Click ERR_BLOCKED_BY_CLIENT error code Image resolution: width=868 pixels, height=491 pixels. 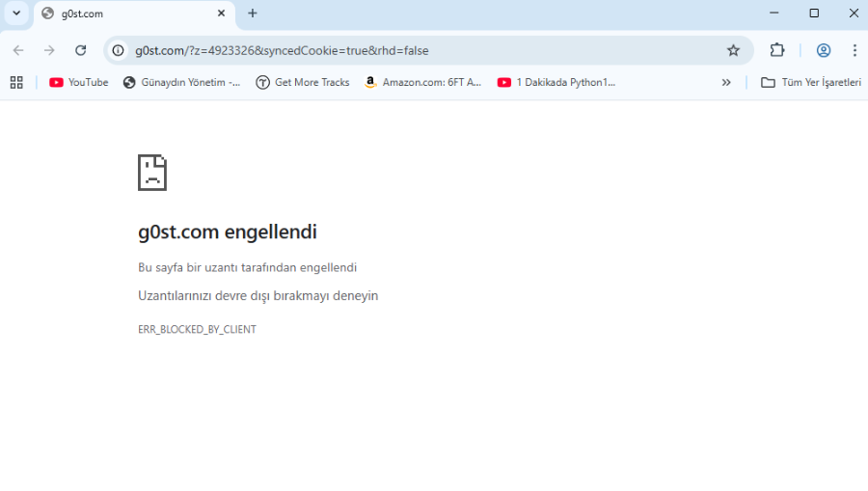click(197, 329)
